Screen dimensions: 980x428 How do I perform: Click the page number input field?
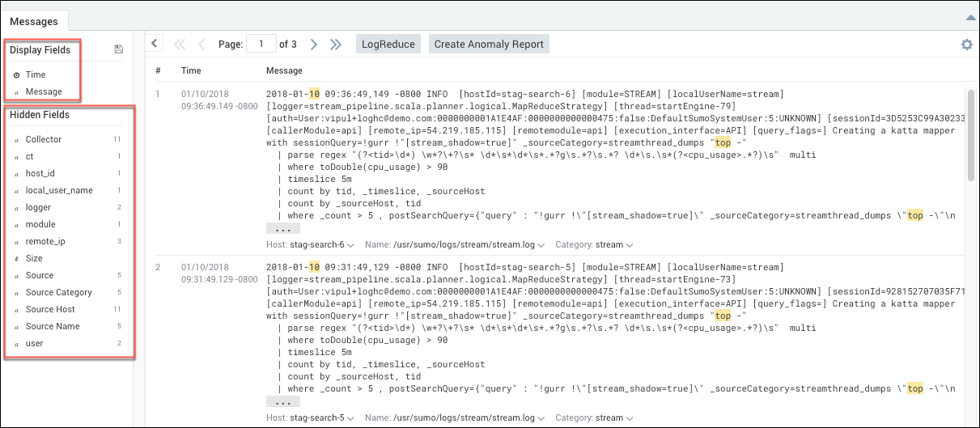261,44
